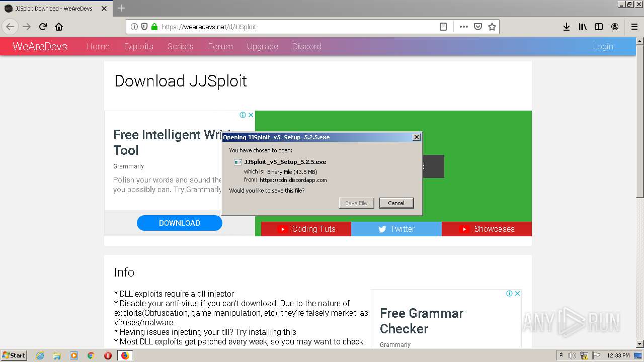
Task: Open the Library icon in the toolbar
Action: pos(583,27)
